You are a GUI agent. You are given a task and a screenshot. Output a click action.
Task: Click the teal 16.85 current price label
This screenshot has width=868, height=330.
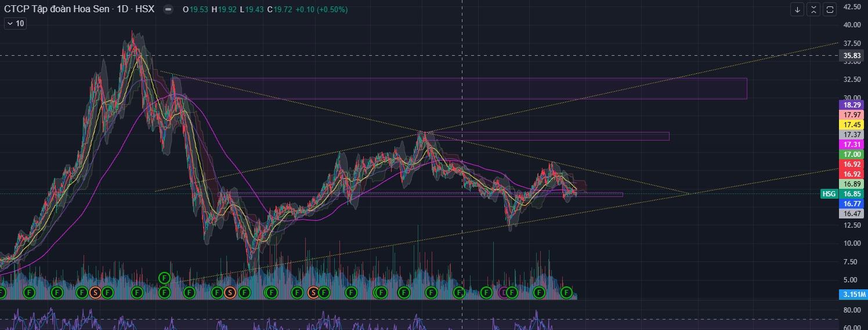coord(852,194)
